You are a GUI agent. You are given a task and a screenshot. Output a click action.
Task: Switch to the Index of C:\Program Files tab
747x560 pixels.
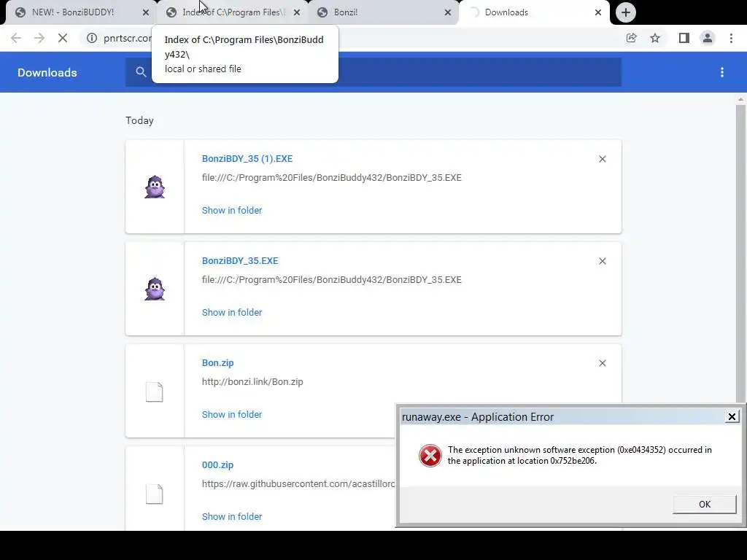pyautogui.click(x=232, y=12)
